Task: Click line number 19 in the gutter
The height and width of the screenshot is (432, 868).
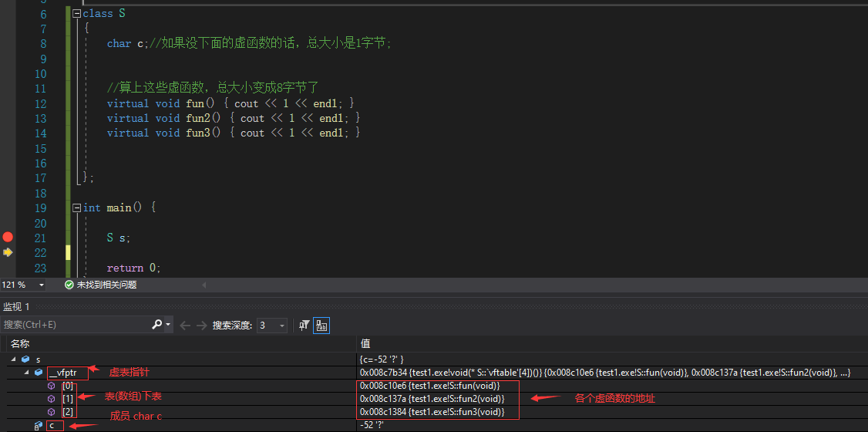Action: [40, 208]
